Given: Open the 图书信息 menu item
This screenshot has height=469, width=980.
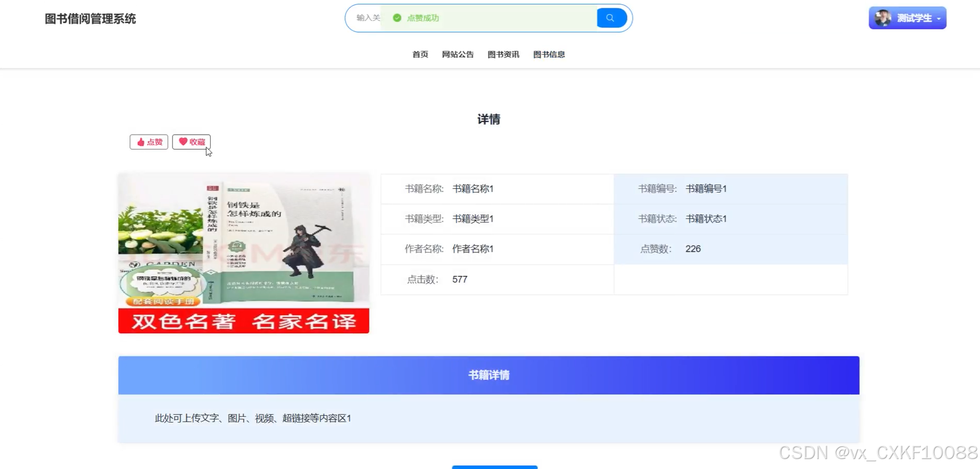Looking at the screenshot, I should click(549, 55).
